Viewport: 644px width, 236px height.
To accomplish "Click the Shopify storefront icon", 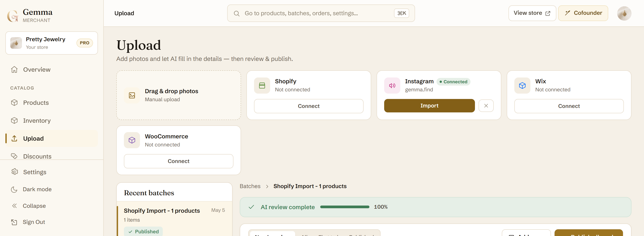I will click(x=262, y=86).
